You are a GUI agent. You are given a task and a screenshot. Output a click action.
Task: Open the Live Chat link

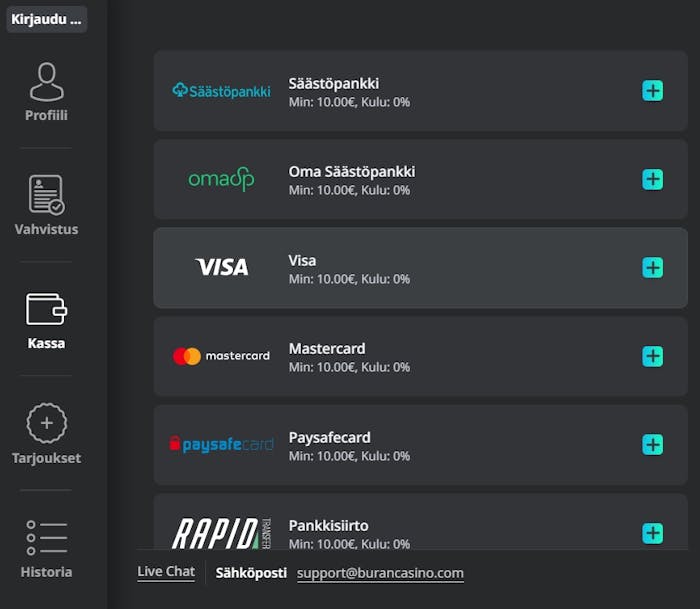click(x=166, y=571)
